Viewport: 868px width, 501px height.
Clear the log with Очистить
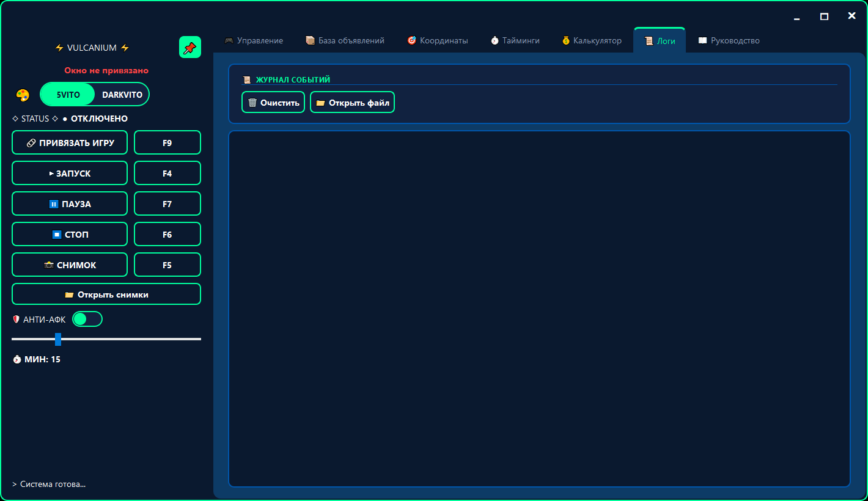tap(273, 102)
